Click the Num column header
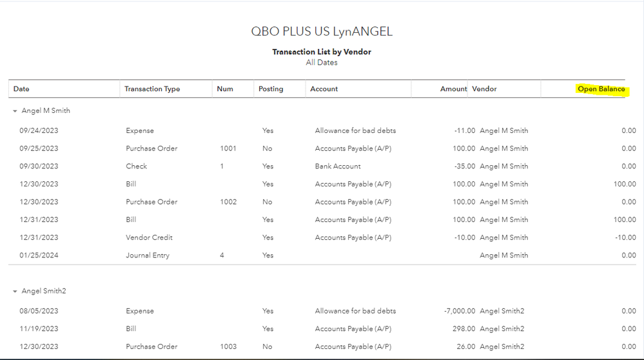 225,89
